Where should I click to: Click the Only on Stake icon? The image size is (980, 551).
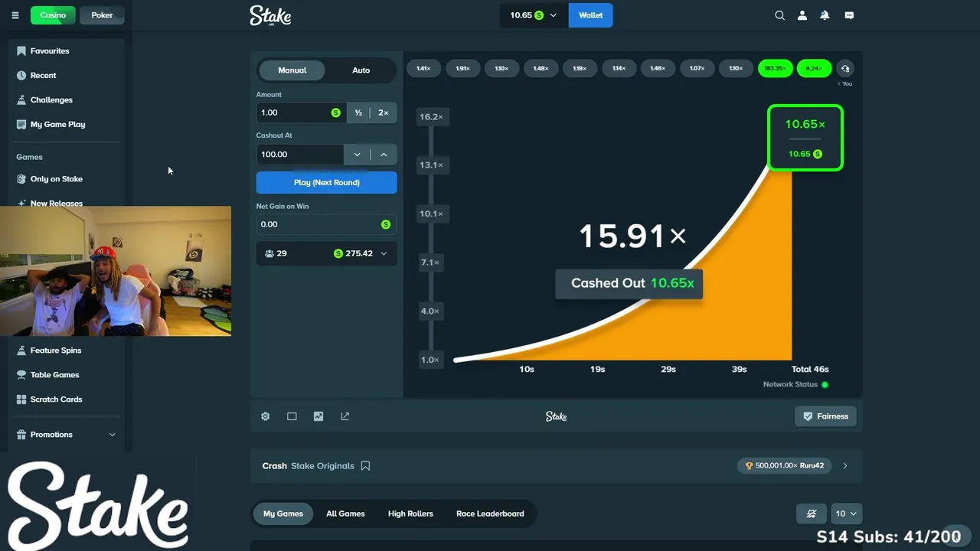click(x=21, y=179)
